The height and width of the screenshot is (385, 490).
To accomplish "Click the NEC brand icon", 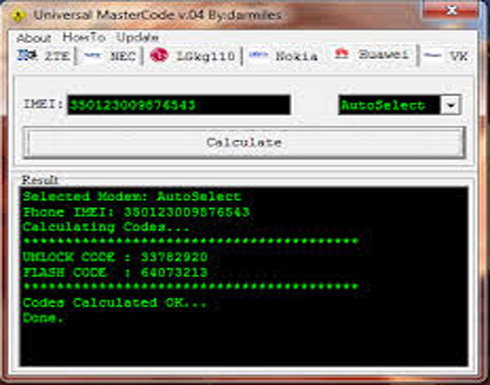I will click(x=92, y=55).
